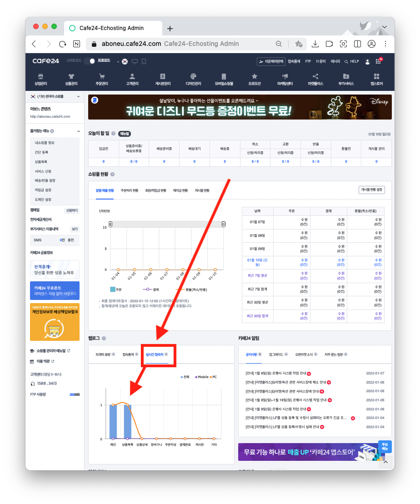Click the SMS 충전 link
The height and width of the screenshot is (504, 420).
[71, 240]
